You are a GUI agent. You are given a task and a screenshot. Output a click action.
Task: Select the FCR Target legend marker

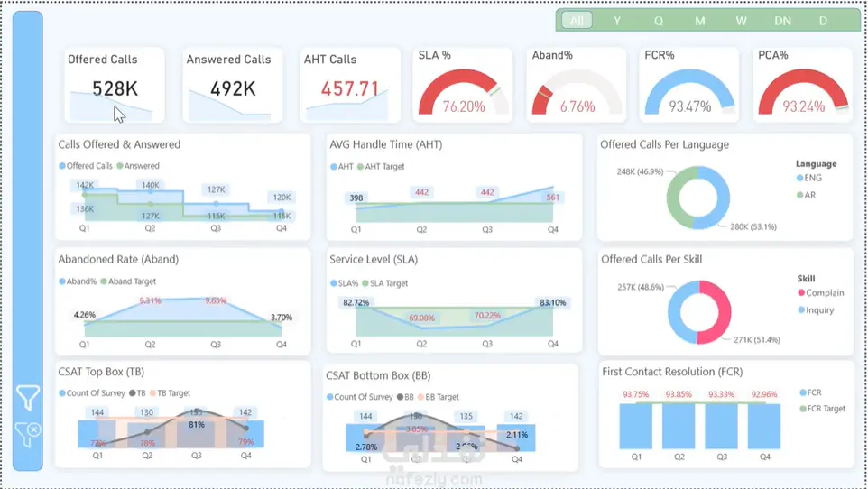[x=803, y=409]
